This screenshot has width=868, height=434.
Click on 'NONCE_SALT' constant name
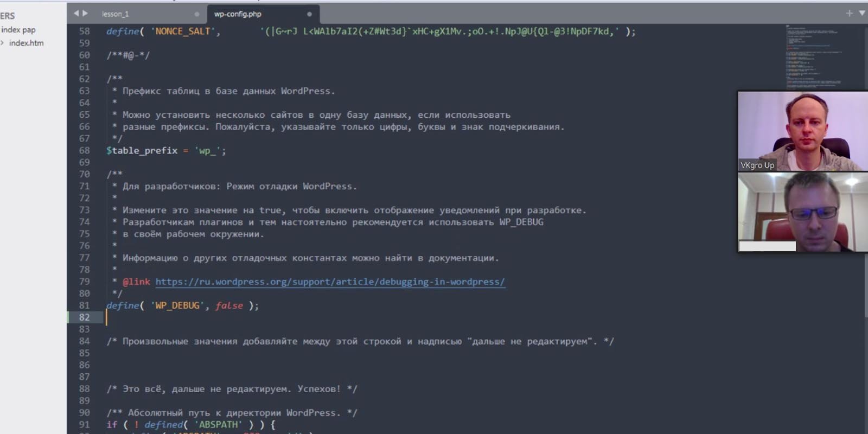pyautogui.click(x=183, y=31)
